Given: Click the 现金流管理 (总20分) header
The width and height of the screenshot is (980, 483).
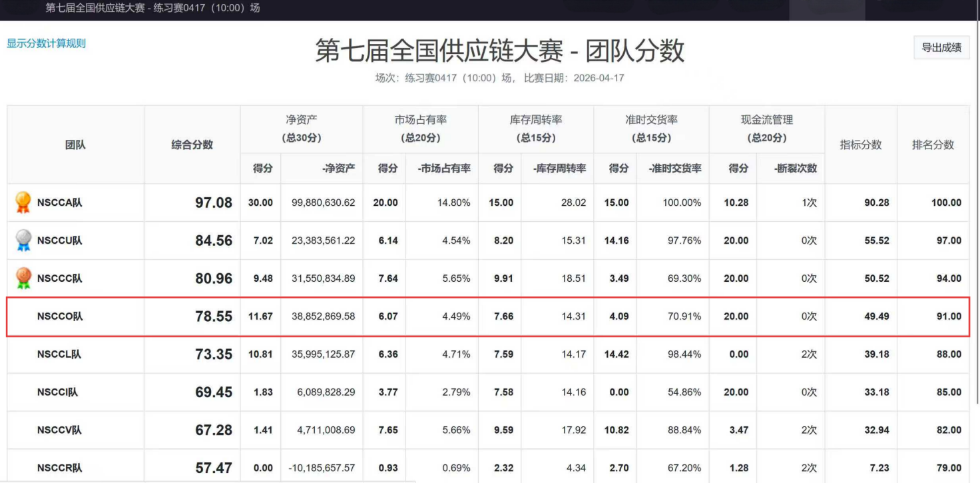Looking at the screenshot, I should pyautogui.click(x=766, y=129).
